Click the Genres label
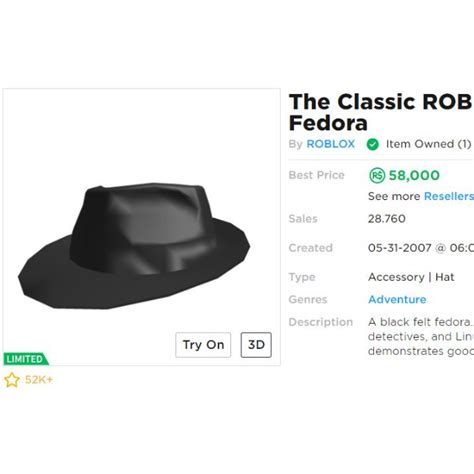Screen dimensions: 474x474 pos(308,299)
